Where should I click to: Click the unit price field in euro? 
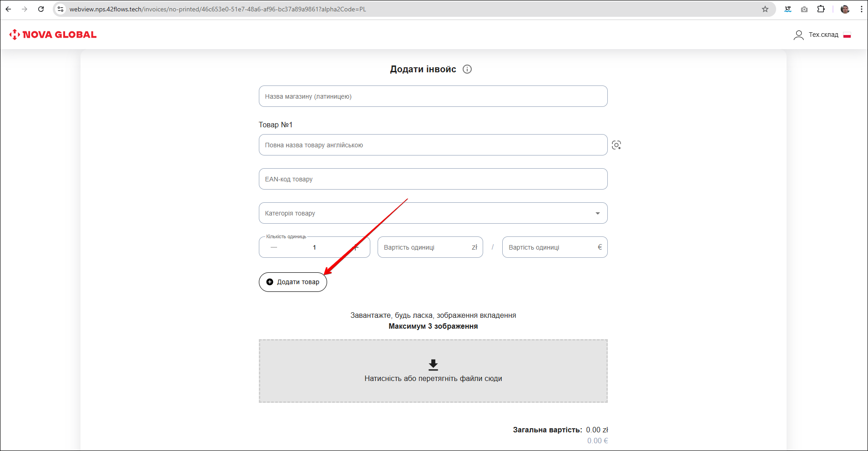pos(550,247)
